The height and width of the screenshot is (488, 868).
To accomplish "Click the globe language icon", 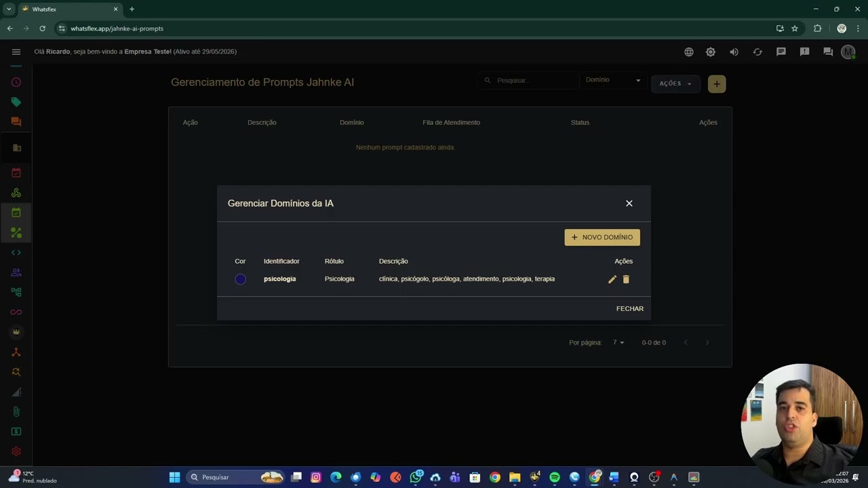I will (689, 52).
